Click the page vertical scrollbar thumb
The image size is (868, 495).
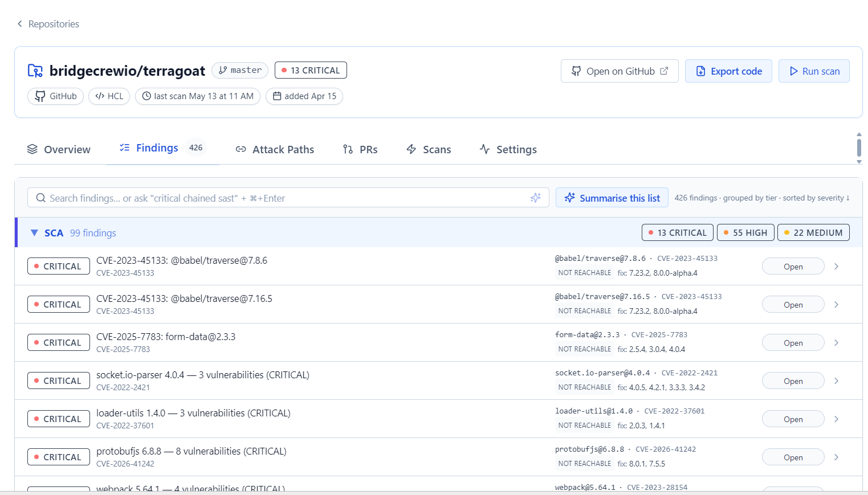(859, 147)
